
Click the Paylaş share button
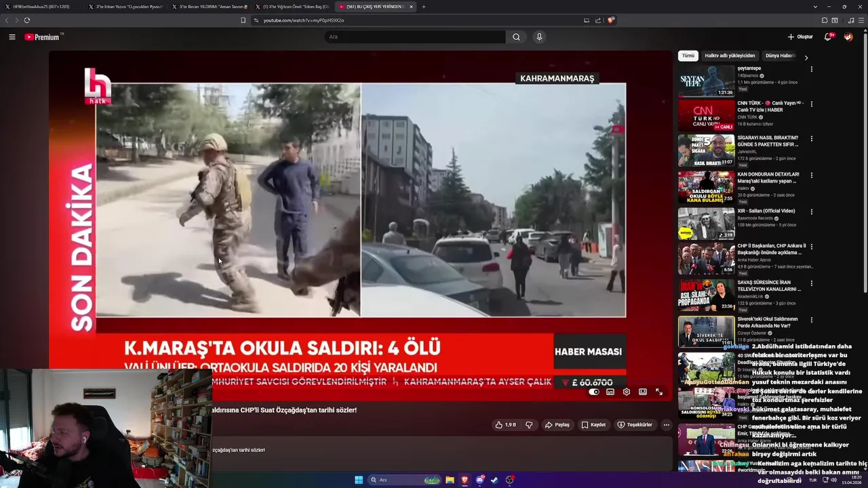[x=557, y=425]
